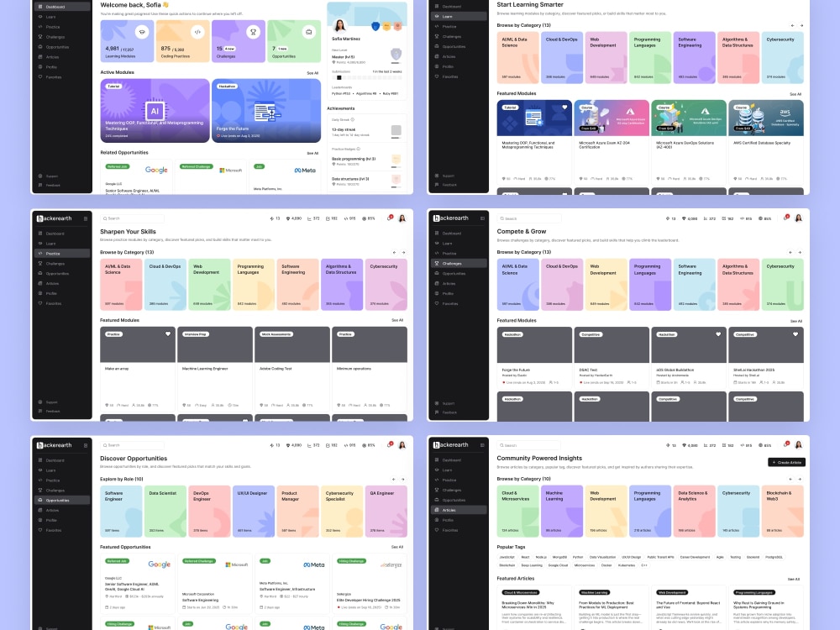The image size is (840, 630).
Task: Open Feedback in the Dashboard screen sidebar
Action: tap(61, 186)
